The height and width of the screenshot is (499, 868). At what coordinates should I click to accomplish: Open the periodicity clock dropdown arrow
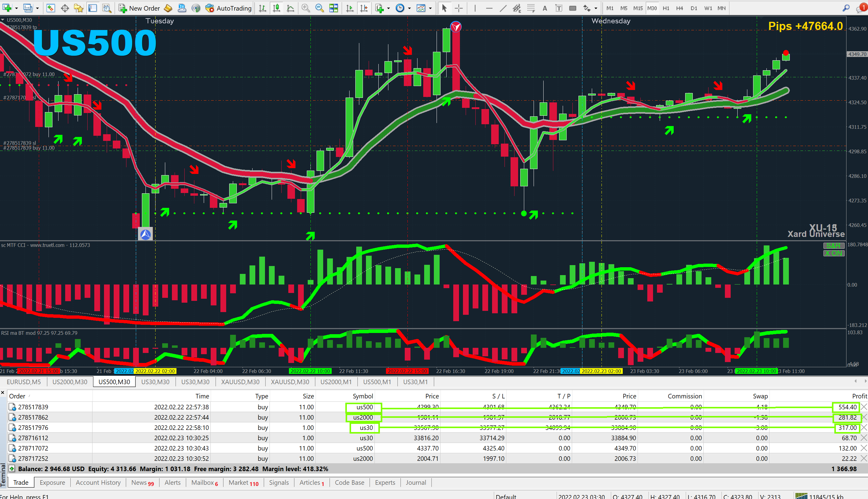410,8
